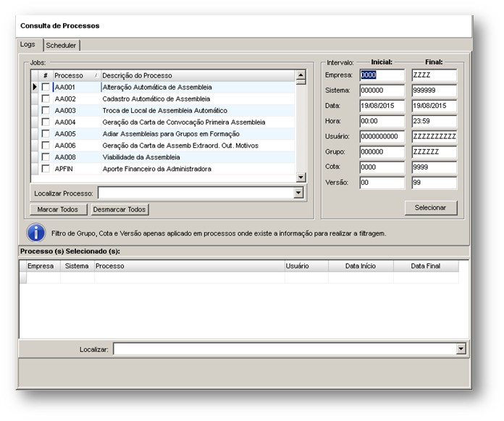Focus the Empresa initial field

pos(382,75)
